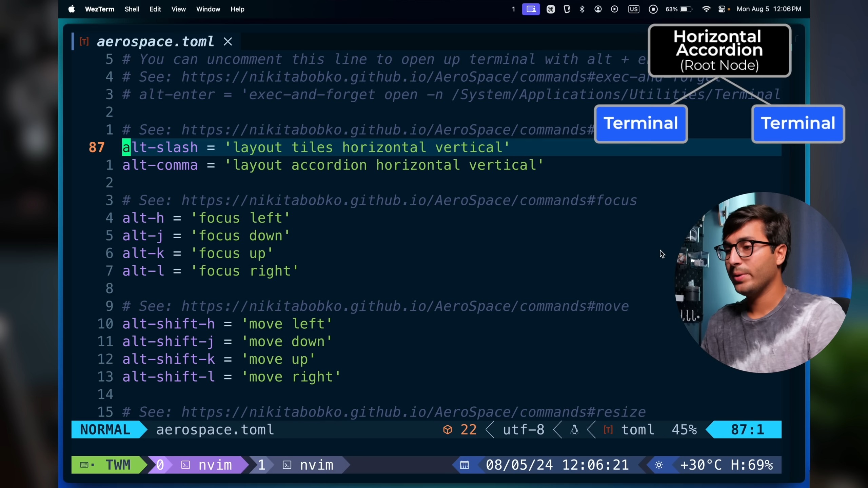Click the AeroSpace workspace 1 indicator
This screenshot has width=868, height=488.
click(x=513, y=9)
